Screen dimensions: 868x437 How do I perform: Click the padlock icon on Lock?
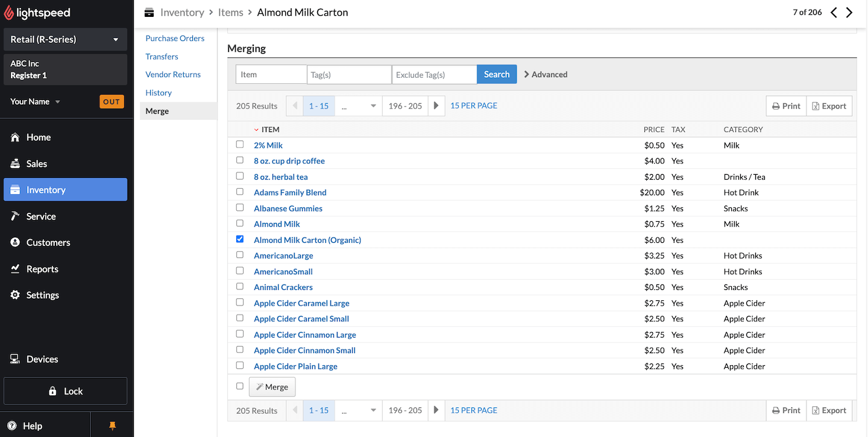coord(52,391)
